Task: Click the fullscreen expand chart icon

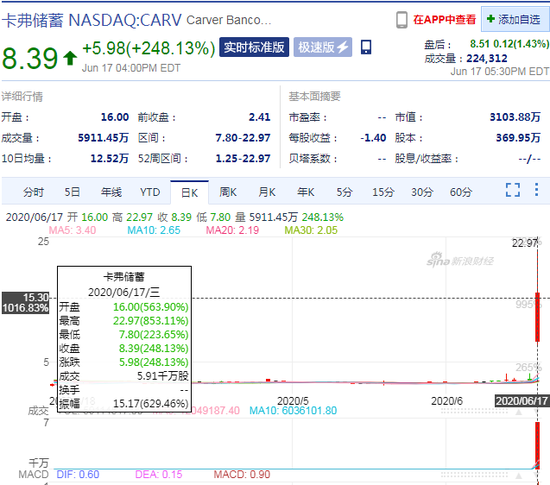Action: pyautogui.click(x=512, y=190)
